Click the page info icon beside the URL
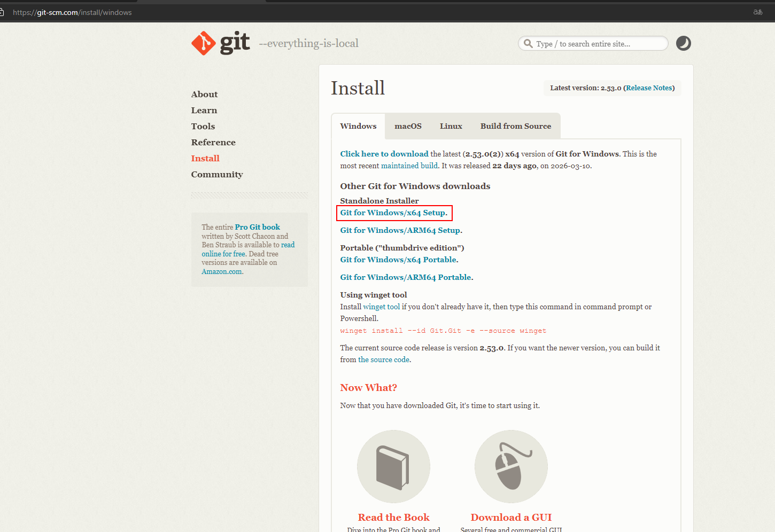Image resolution: width=775 pixels, height=532 pixels. [2, 12]
